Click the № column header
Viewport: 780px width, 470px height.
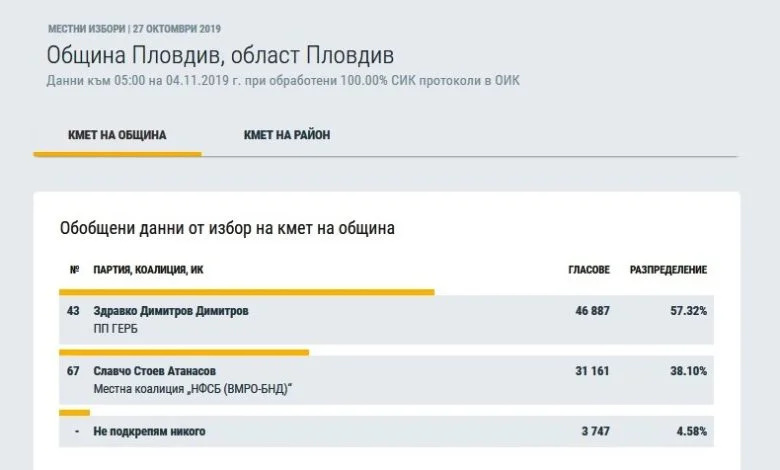74,270
